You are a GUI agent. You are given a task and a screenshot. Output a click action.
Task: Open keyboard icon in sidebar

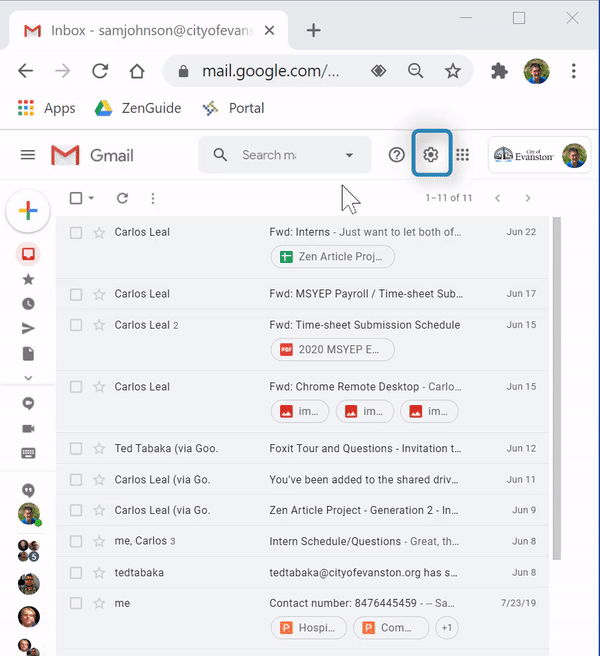28,453
